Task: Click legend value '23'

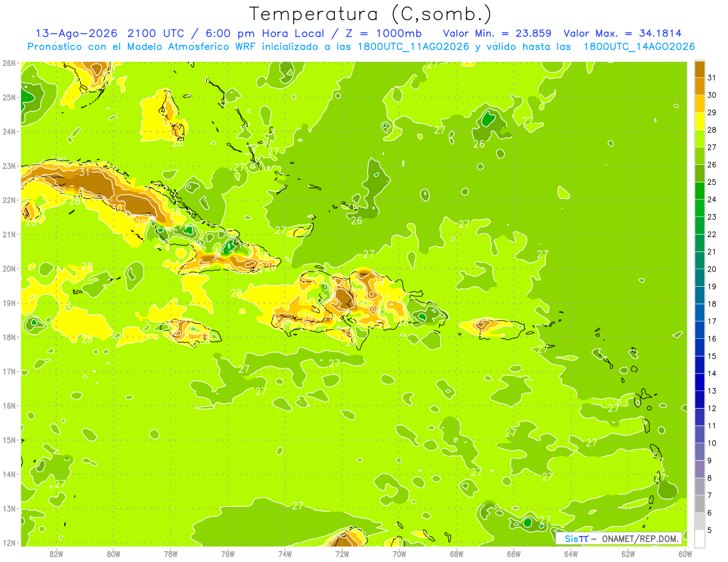Action: 712,217
